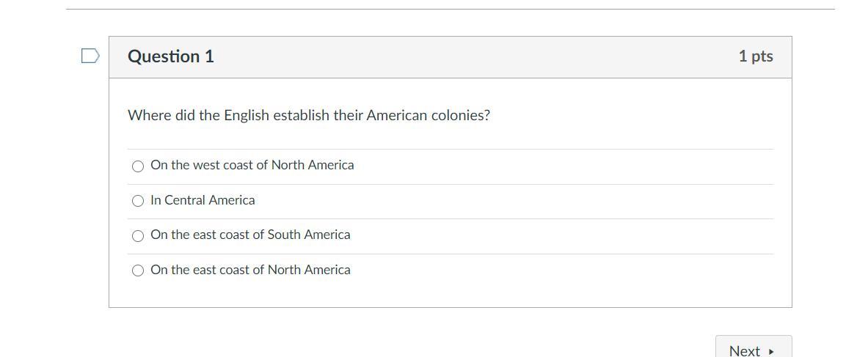Pick east coast of South America radio

coord(138,236)
